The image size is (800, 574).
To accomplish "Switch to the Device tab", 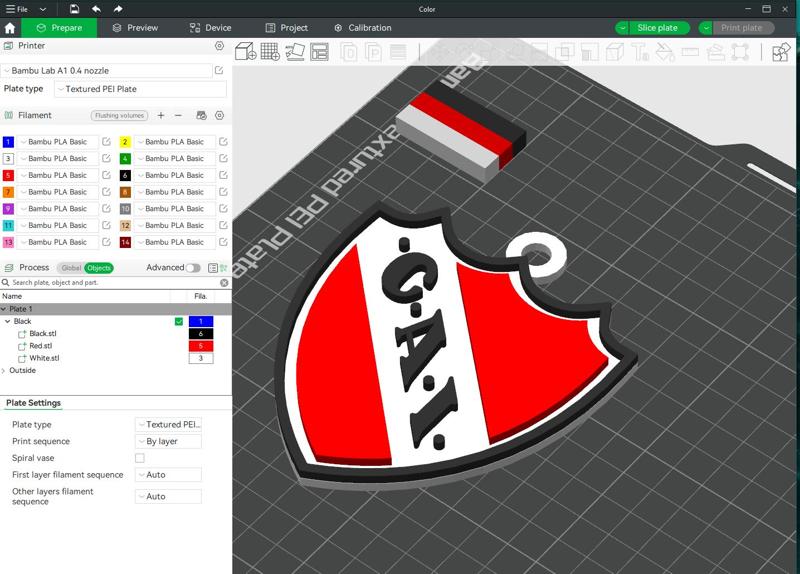I will click(x=210, y=28).
